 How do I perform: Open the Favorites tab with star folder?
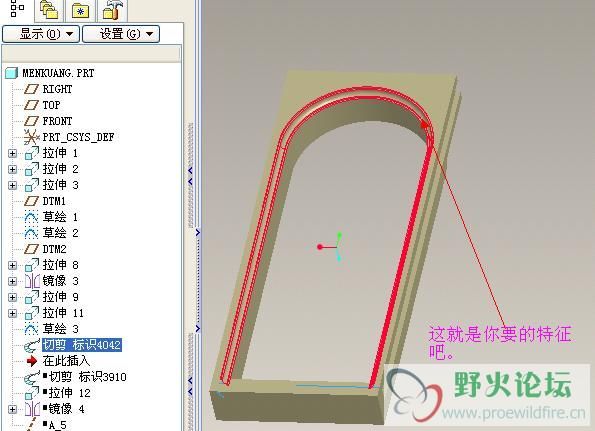tap(80, 10)
